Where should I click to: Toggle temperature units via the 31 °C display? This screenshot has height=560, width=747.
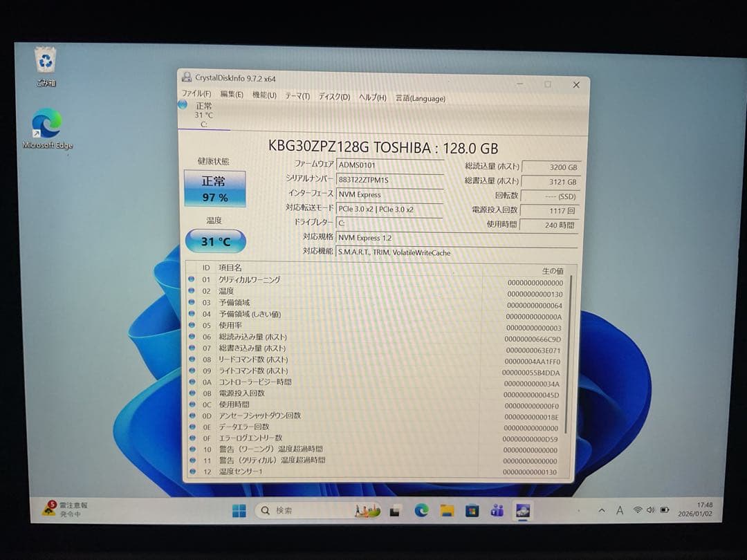[215, 241]
